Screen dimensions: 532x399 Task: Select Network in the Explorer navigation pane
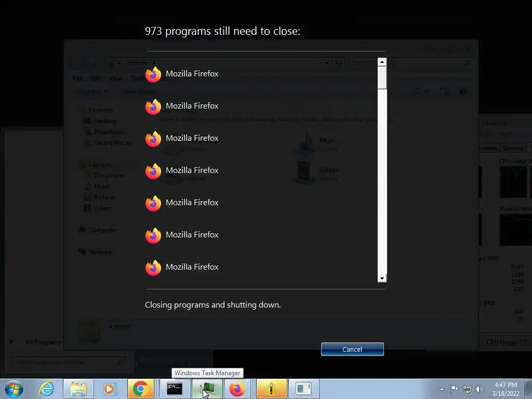point(100,252)
